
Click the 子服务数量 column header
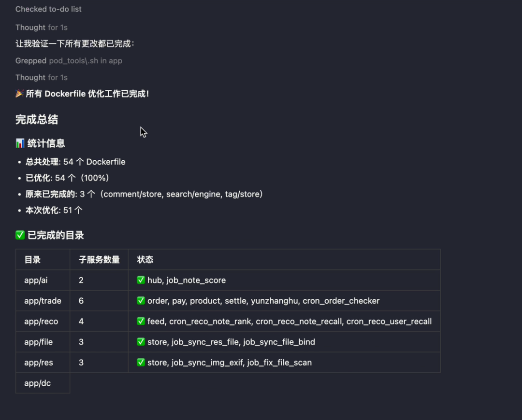click(x=99, y=260)
